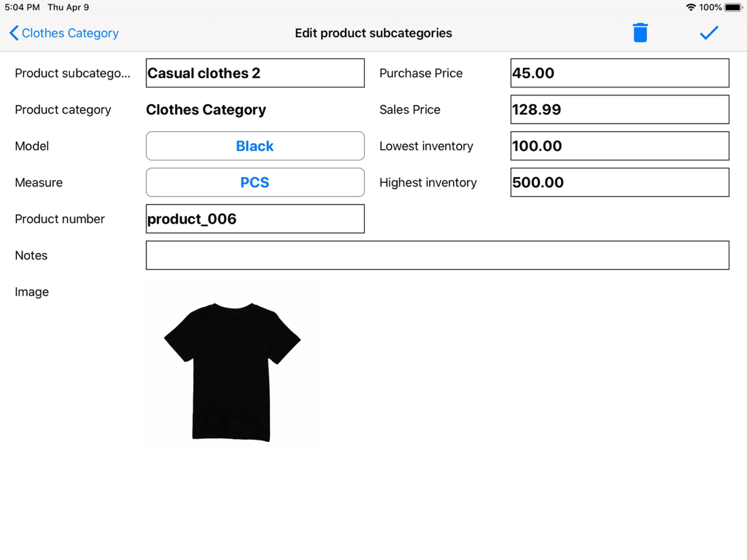Click the Product number field
747x560 pixels.
click(255, 219)
